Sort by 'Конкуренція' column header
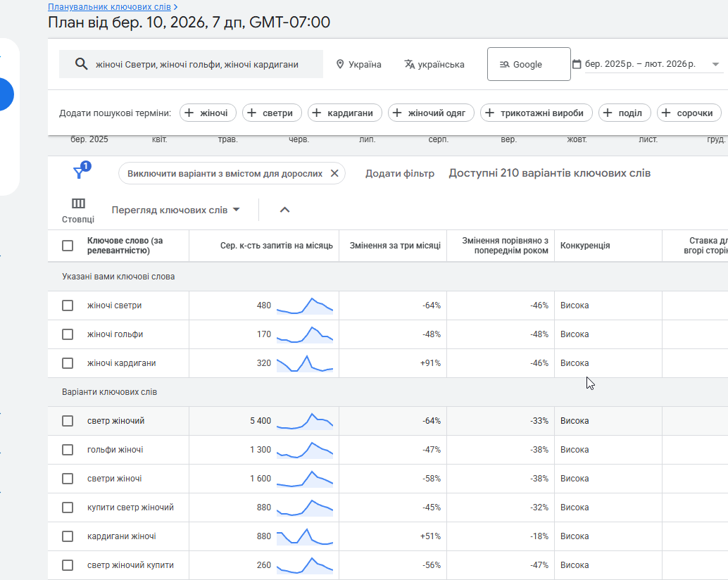The width and height of the screenshot is (728, 580). [584, 246]
